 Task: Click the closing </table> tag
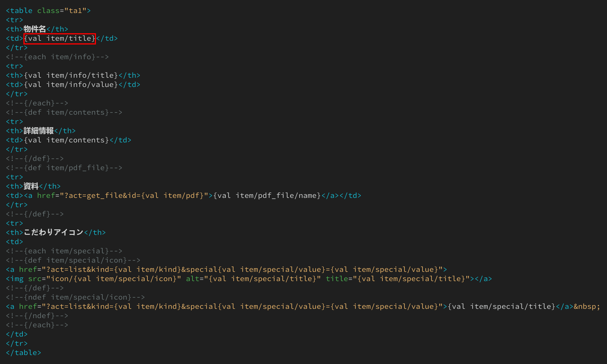click(x=23, y=353)
